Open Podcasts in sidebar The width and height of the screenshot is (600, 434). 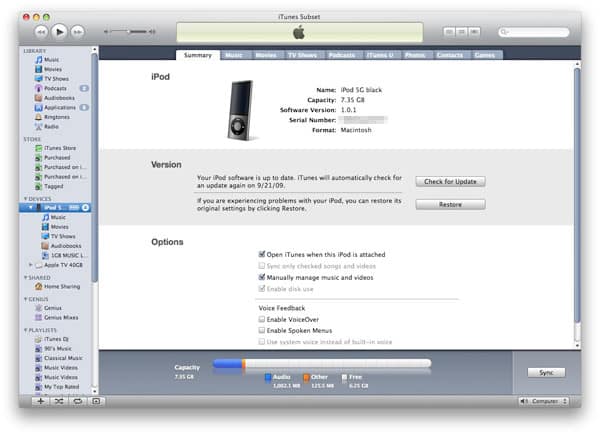55,88
